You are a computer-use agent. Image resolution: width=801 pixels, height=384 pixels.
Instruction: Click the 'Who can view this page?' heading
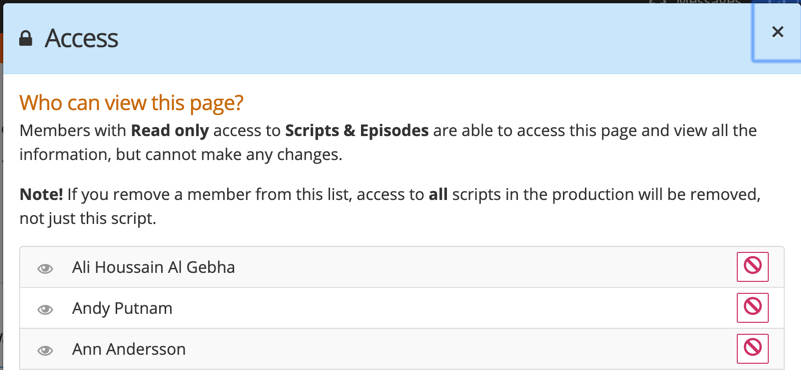131,103
